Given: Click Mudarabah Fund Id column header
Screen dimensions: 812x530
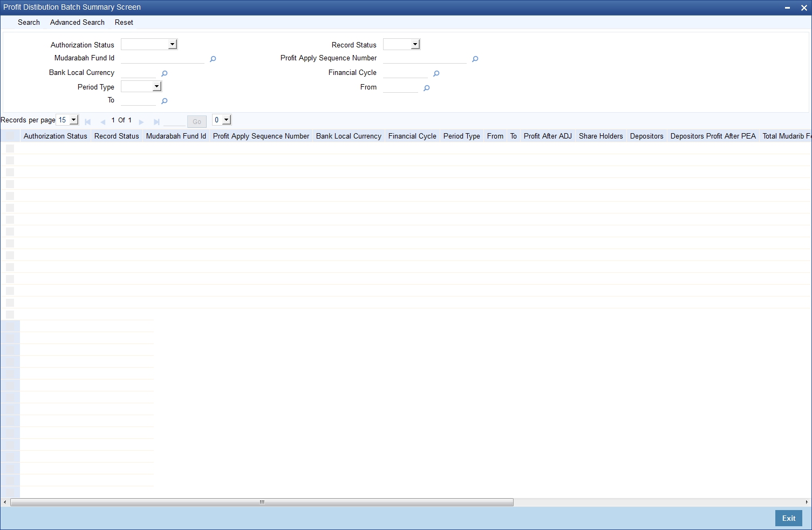Looking at the screenshot, I should pos(176,136).
